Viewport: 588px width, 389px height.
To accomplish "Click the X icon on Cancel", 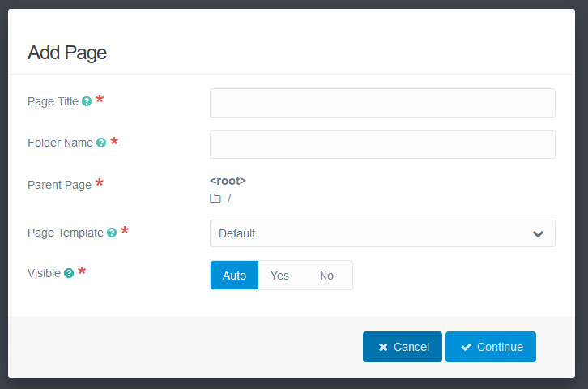I will coord(383,347).
